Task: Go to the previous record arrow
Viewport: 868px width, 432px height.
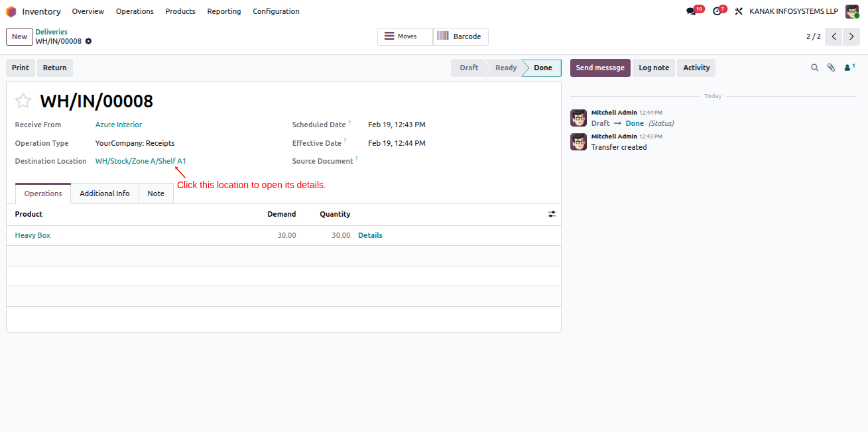Action: pyautogui.click(x=834, y=36)
